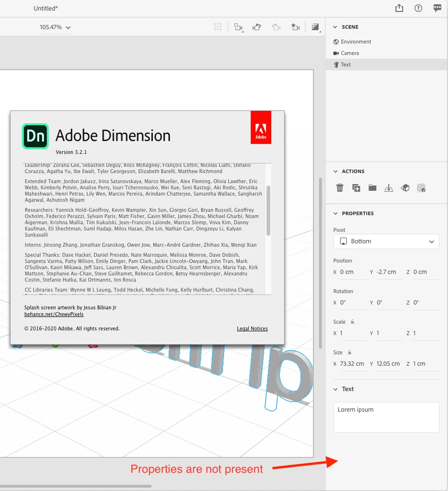
Task: Click the Scale X field
Action: (353, 333)
